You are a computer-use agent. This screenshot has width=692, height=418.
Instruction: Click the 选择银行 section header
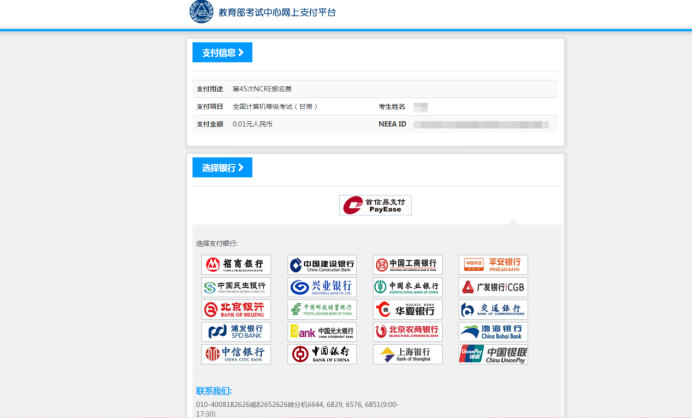222,168
